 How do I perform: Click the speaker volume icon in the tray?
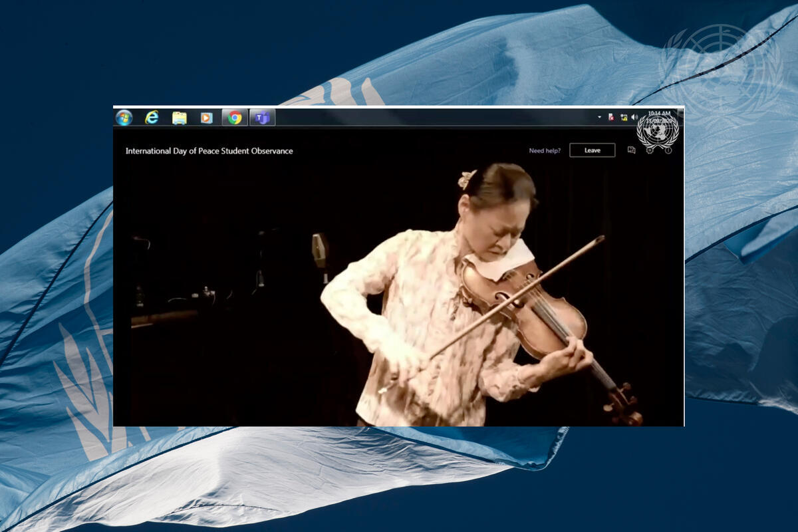click(x=634, y=117)
